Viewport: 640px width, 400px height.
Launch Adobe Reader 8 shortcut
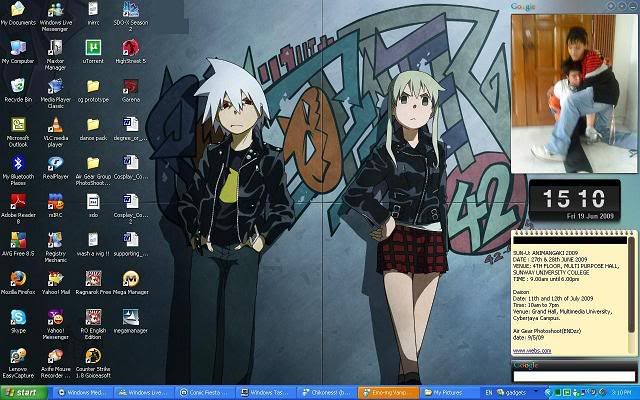coord(18,209)
